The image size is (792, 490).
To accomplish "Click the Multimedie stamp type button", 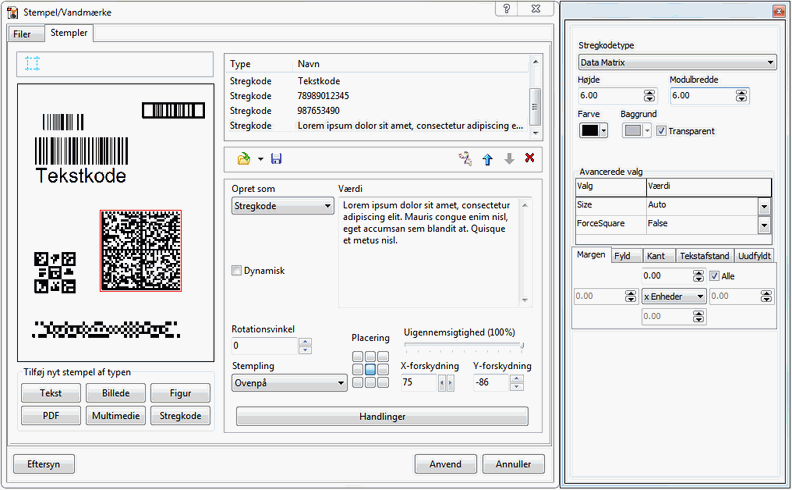I will click(x=116, y=416).
